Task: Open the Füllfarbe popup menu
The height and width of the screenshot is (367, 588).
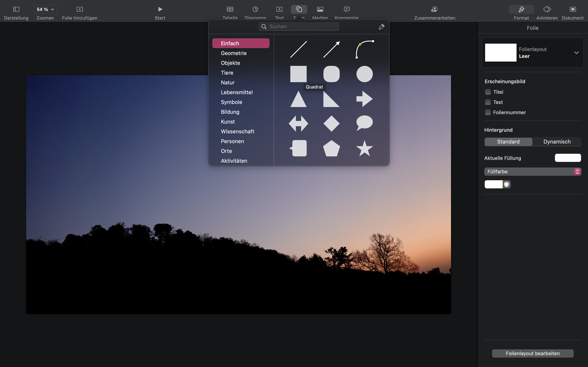Action: (x=532, y=172)
